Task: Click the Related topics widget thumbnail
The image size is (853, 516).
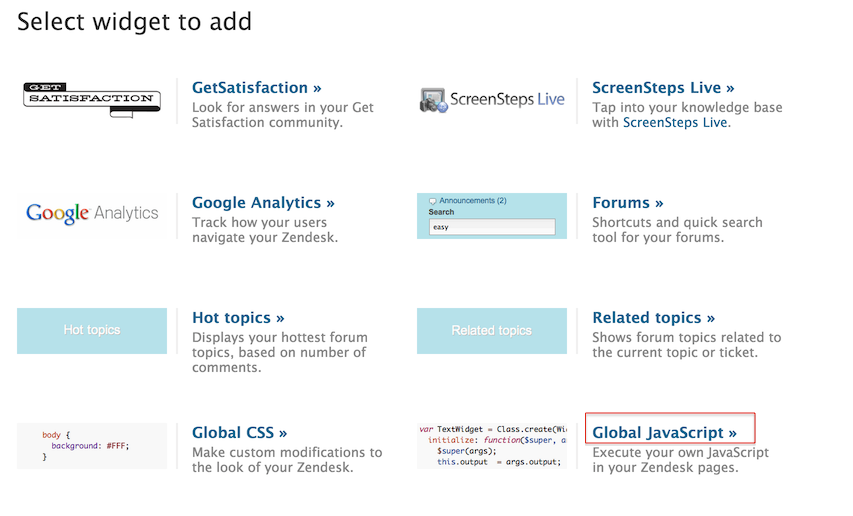Action: [x=492, y=330]
